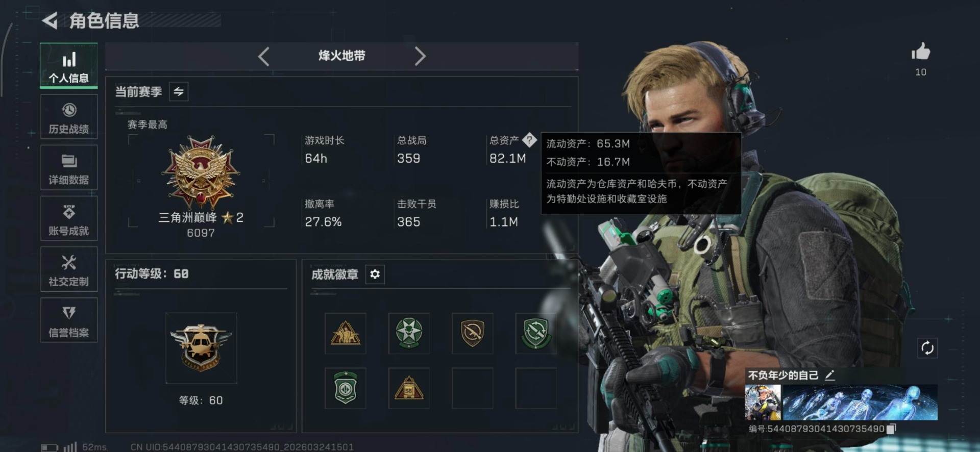Switch to next mode with right chevron
Screen dimensions: 980x452
(x=420, y=56)
